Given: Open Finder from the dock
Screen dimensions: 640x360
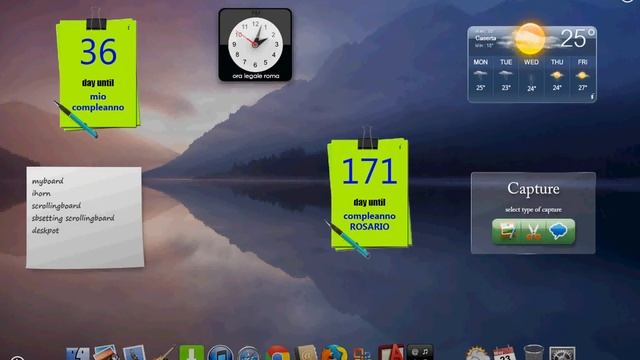Looking at the screenshot, I should point(78,353).
